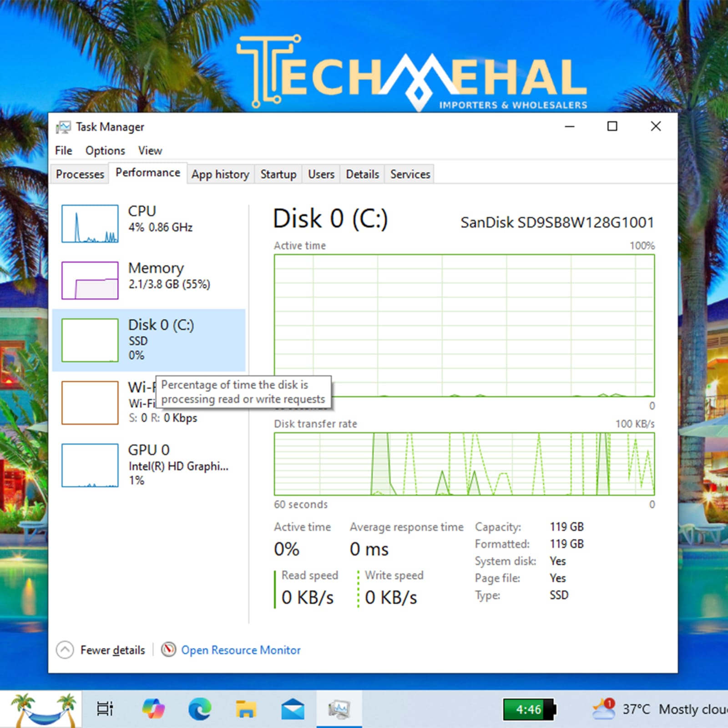Maximize the Task Manager window
This screenshot has width=728, height=728.
(x=612, y=126)
